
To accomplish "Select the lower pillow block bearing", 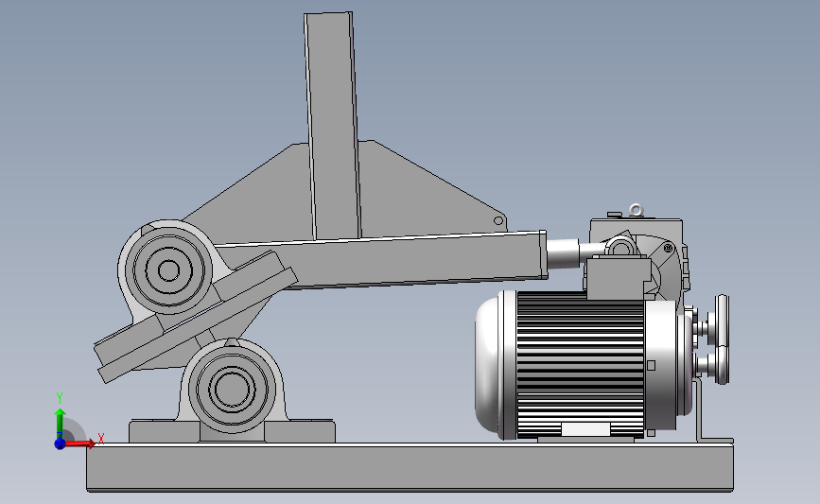I will pos(231,390).
